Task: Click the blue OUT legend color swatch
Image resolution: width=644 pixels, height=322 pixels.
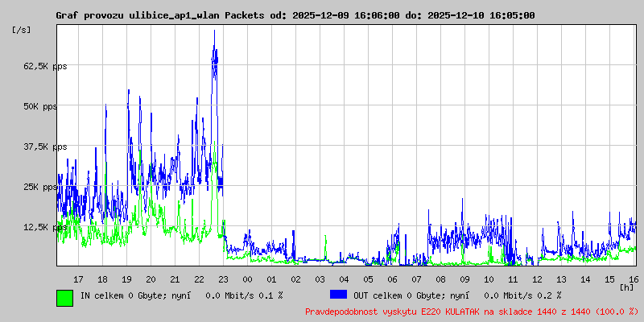Action: tap(338, 295)
